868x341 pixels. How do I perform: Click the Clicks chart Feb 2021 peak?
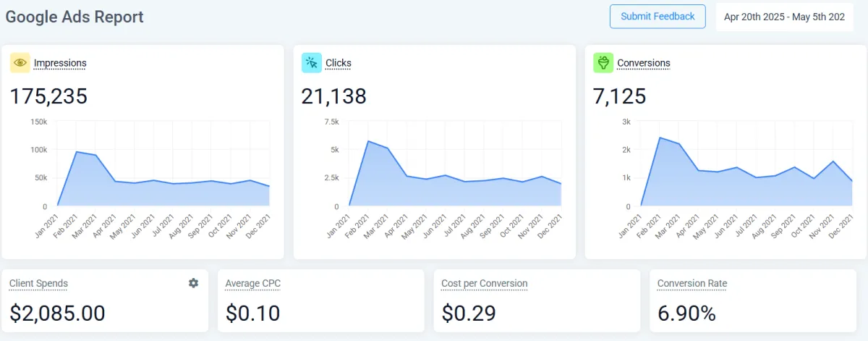click(368, 141)
